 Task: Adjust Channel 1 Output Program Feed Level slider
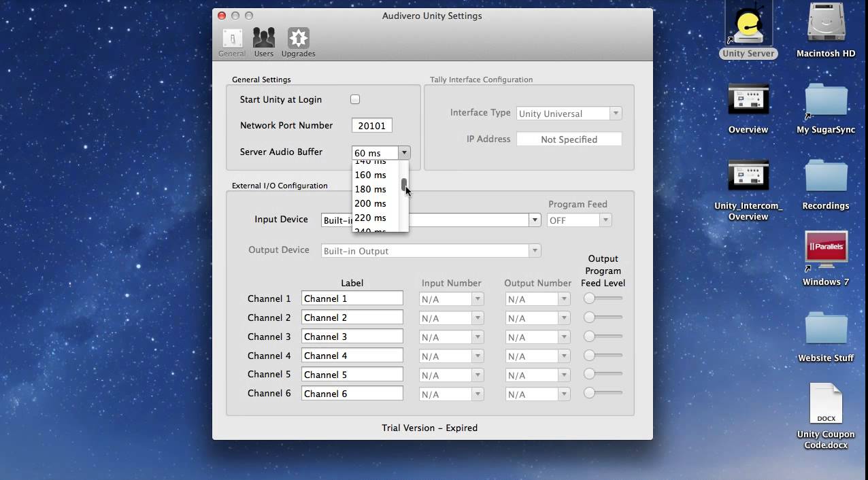[603, 298]
